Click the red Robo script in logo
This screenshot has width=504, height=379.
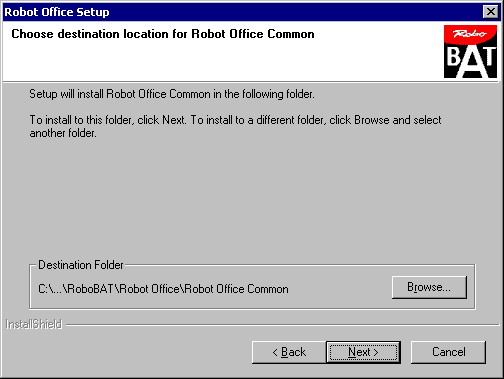[x=470, y=33]
